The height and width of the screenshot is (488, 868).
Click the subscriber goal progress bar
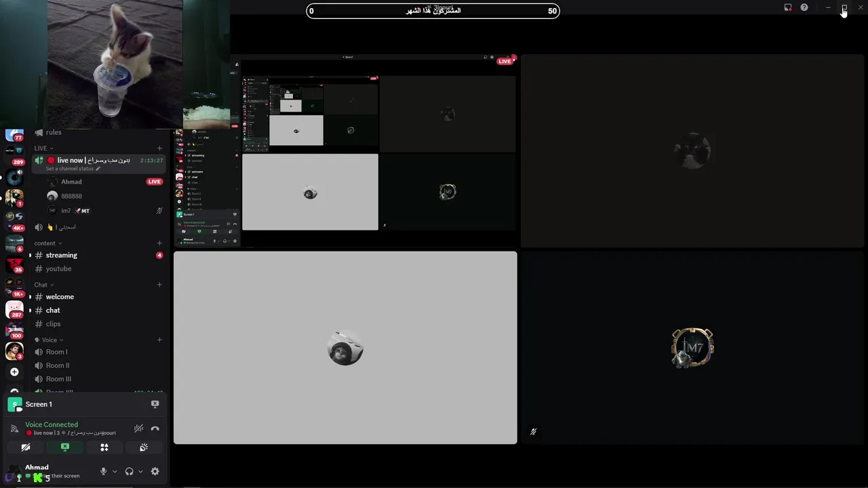(433, 11)
